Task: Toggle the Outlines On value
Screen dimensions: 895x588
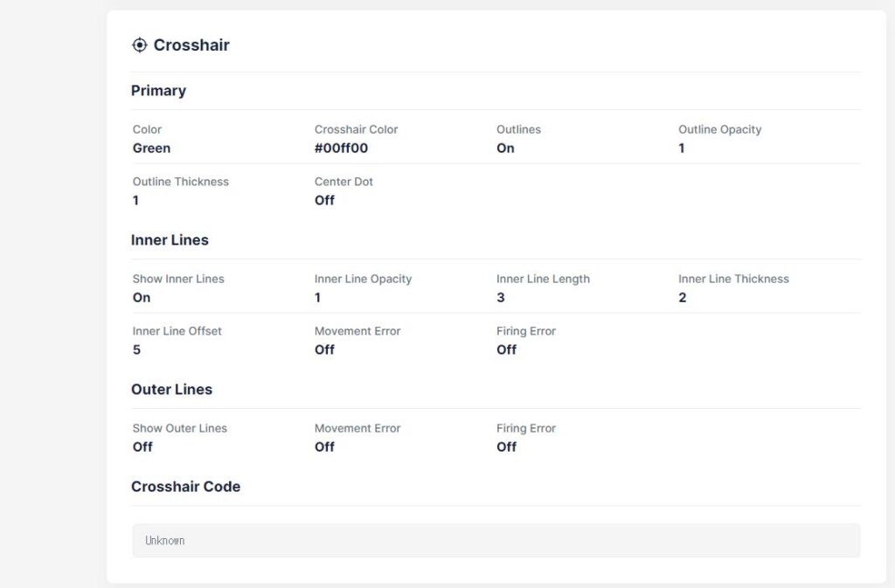Action: pos(505,149)
